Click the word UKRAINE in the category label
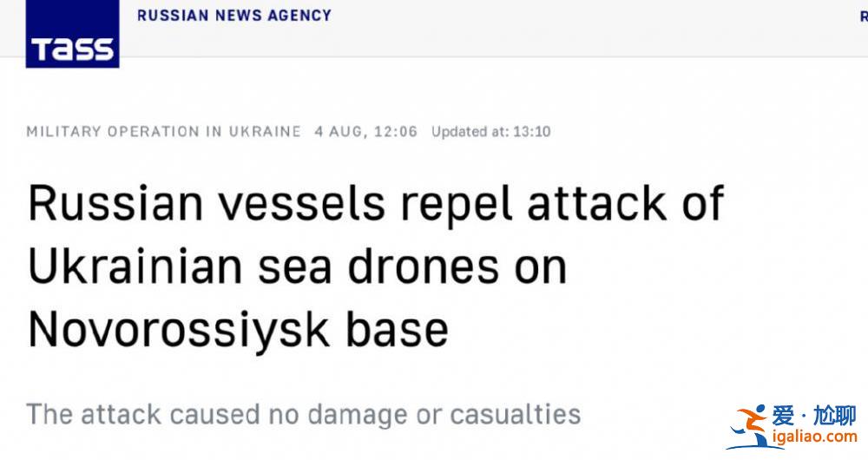This screenshot has height=460, width=868. [x=265, y=132]
